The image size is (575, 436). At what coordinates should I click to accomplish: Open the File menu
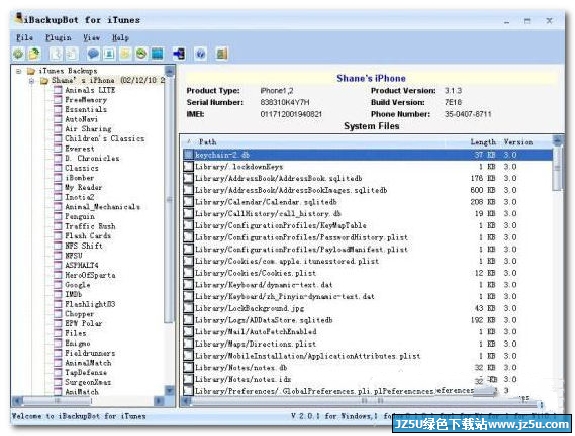tap(24, 37)
